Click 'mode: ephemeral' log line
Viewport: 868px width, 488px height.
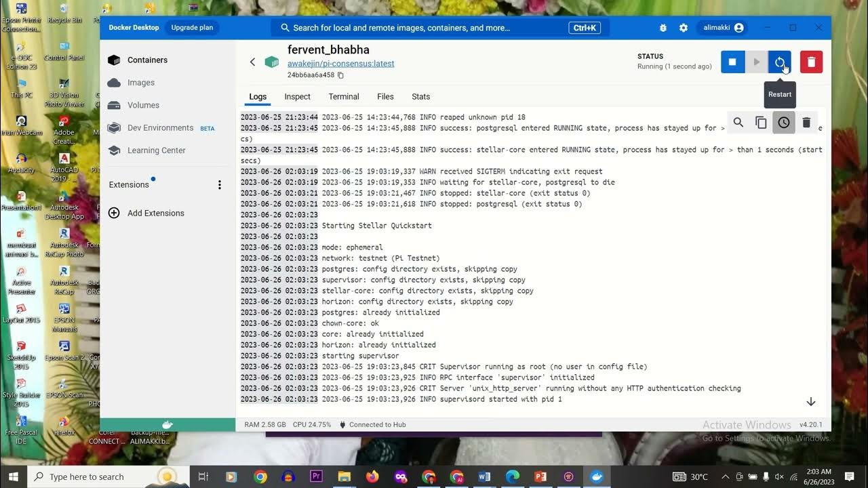[x=352, y=247]
